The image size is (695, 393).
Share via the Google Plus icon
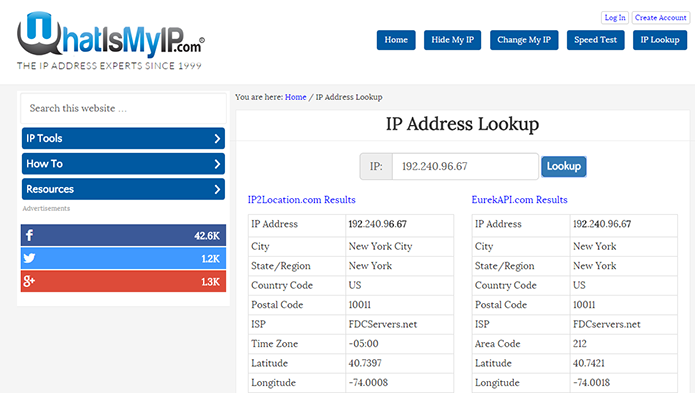tap(29, 281)
